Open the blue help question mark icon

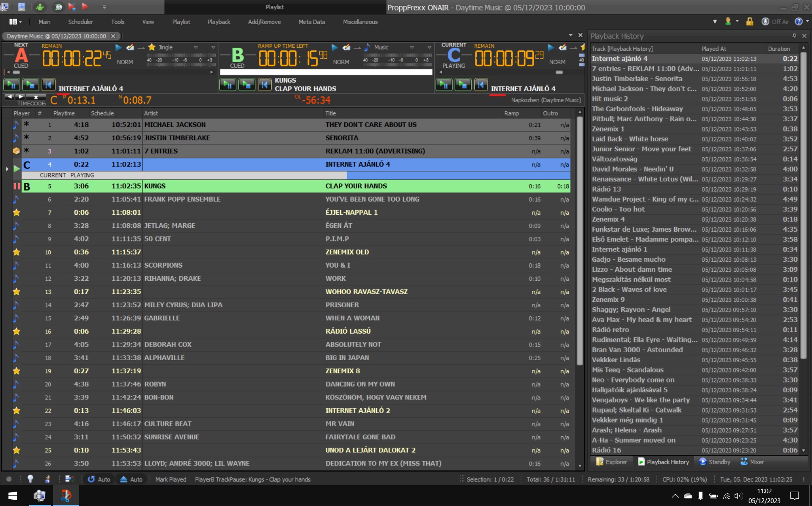(798, 22)
